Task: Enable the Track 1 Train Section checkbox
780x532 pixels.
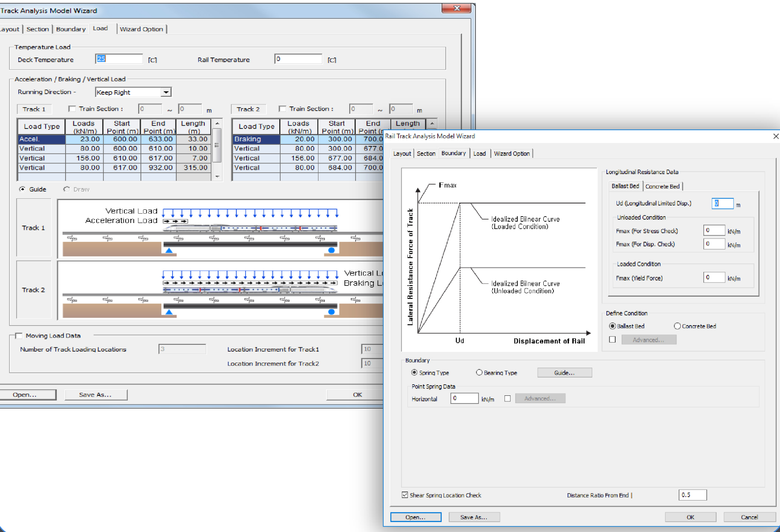Action: 72,109
